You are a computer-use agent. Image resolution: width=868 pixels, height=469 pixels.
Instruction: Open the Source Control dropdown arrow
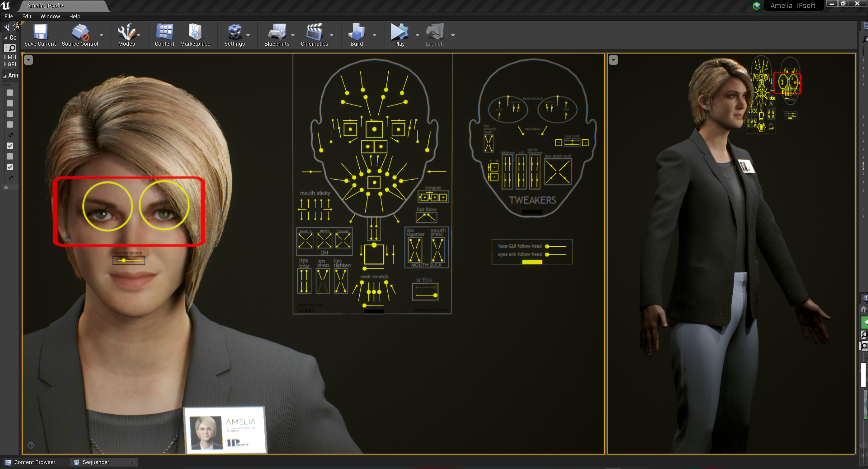coord(101,35)
